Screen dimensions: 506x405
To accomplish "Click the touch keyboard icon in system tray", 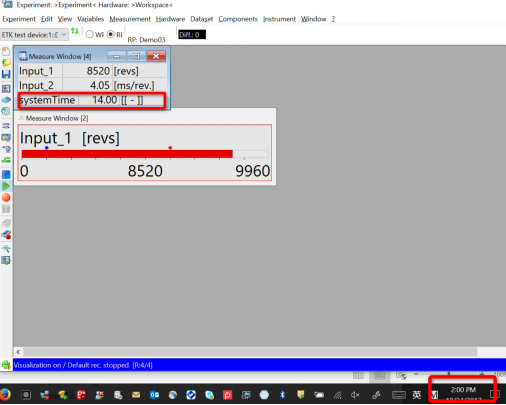I will [399, 395].
